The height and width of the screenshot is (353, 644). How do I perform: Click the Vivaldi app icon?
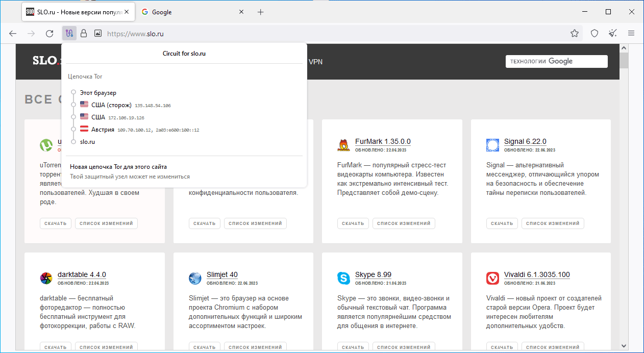click(492, 279)
